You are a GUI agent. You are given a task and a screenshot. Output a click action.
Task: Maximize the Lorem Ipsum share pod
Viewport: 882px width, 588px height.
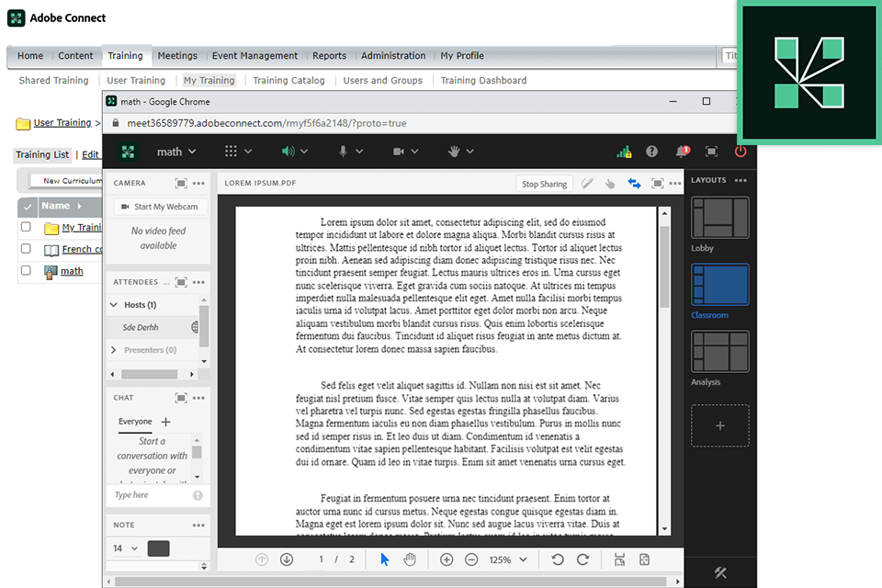pyautogui.click(x=657, y=184)
